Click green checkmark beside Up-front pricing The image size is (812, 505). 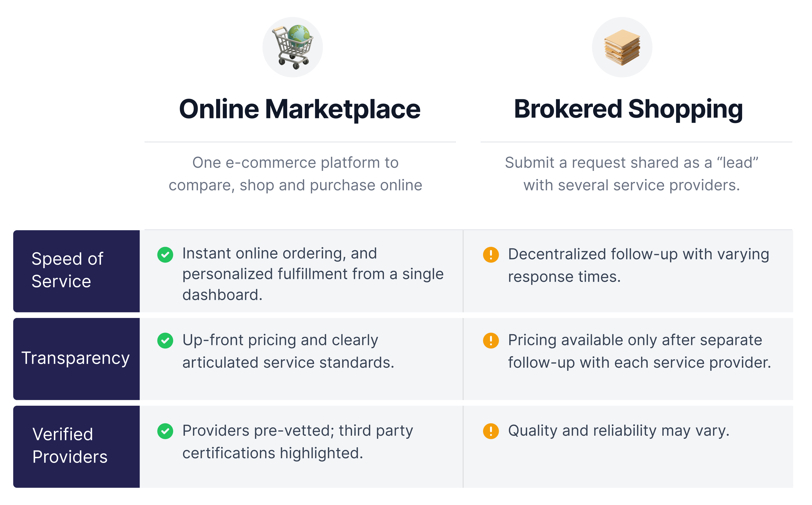click(165, 341)
